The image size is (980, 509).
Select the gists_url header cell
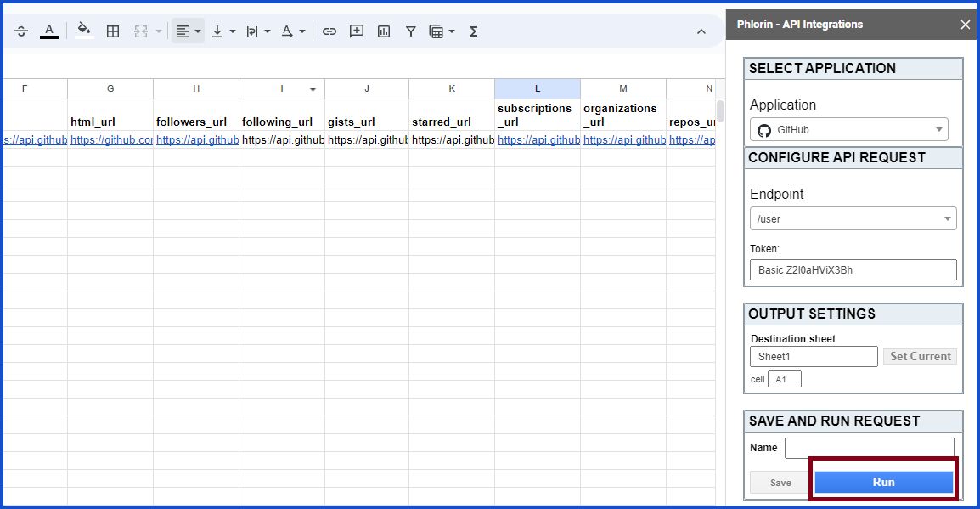coord(367,115)
